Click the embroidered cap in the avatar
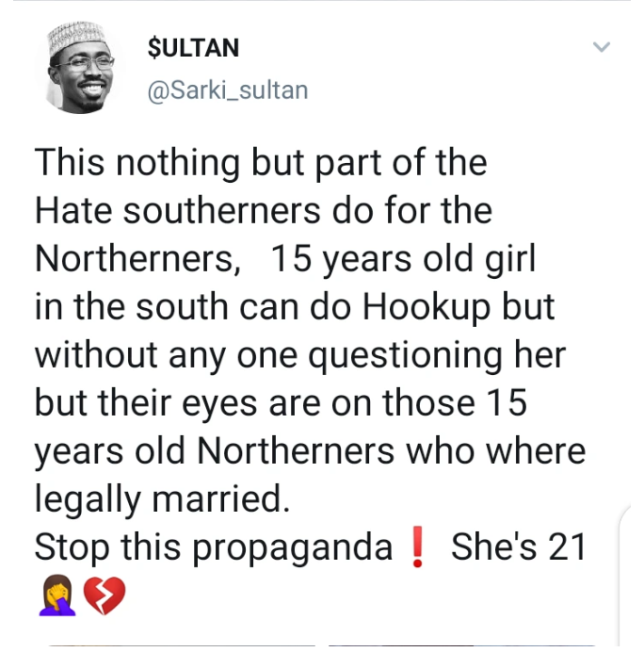The height and width of the screenshot is (652, 644). [x=76, y=38]
